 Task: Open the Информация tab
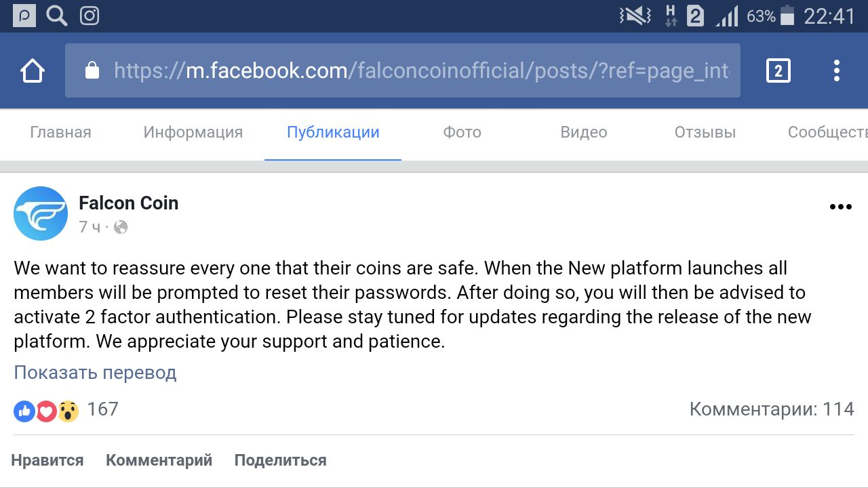(193, 132)
